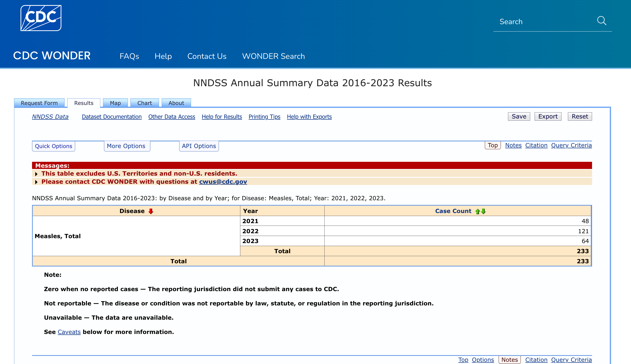Click the lower Citation navigation link
This screenshot has width=631, height=364.
536,360
